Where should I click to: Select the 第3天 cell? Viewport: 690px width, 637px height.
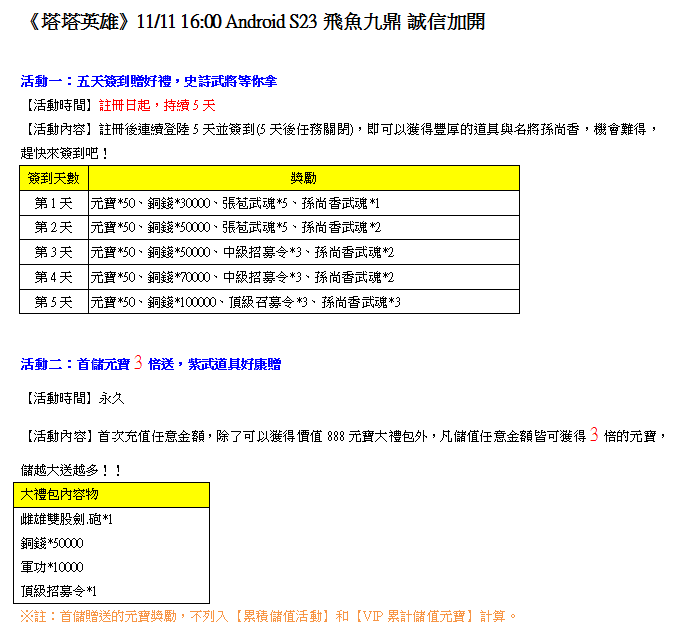click(54, 252)
